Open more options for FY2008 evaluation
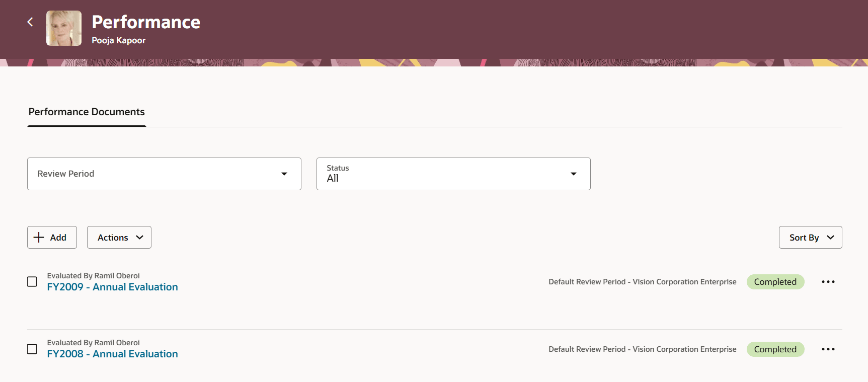Viewport: 868px width, 382px height. coord(828,349)
